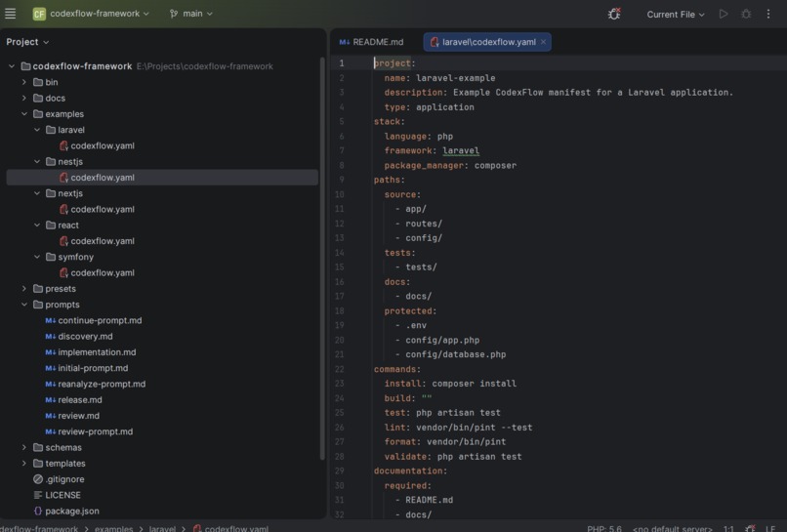Screen dimensions: 787x532
Task: Collapse the nextjs folder
Action: coord(37,193)
